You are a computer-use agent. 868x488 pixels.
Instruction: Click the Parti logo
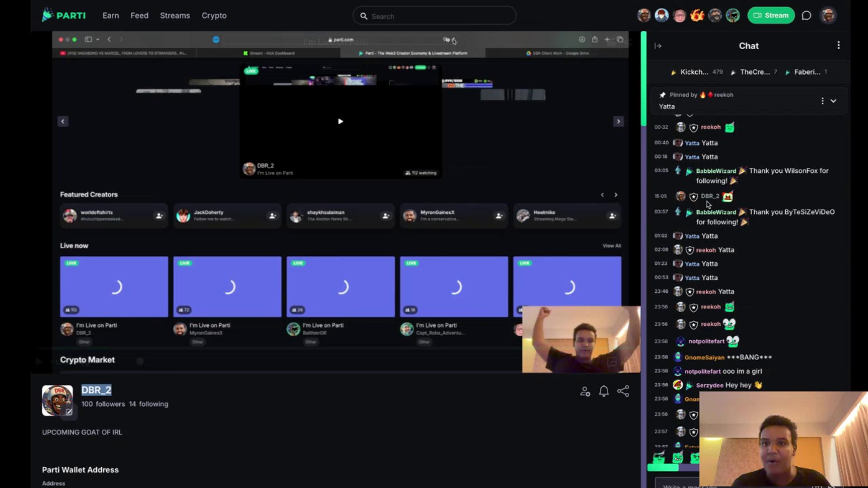point(64,15)
